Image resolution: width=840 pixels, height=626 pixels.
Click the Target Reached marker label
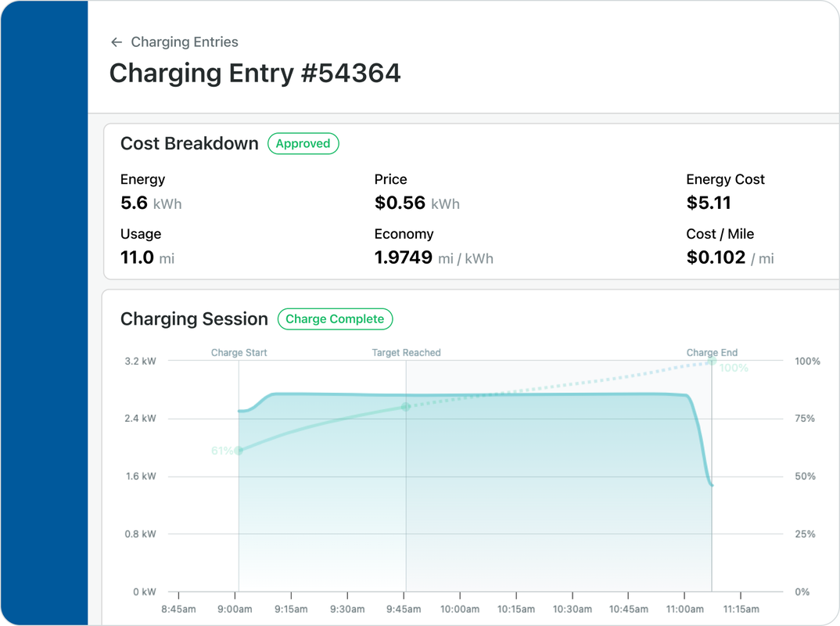pyautogui.click(x=406, y=353)
